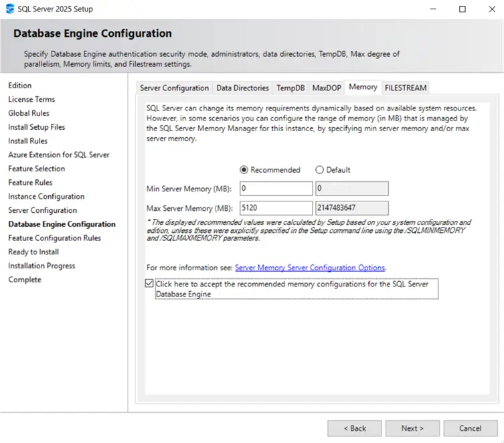Open the FILESTREAM tab
The image size is (504, 443).
pyautogui.click(x=406, y=88)
